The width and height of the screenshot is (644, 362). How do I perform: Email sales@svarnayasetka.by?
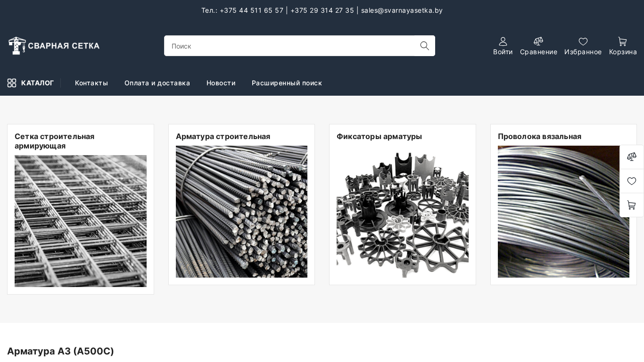coord(402,10)
